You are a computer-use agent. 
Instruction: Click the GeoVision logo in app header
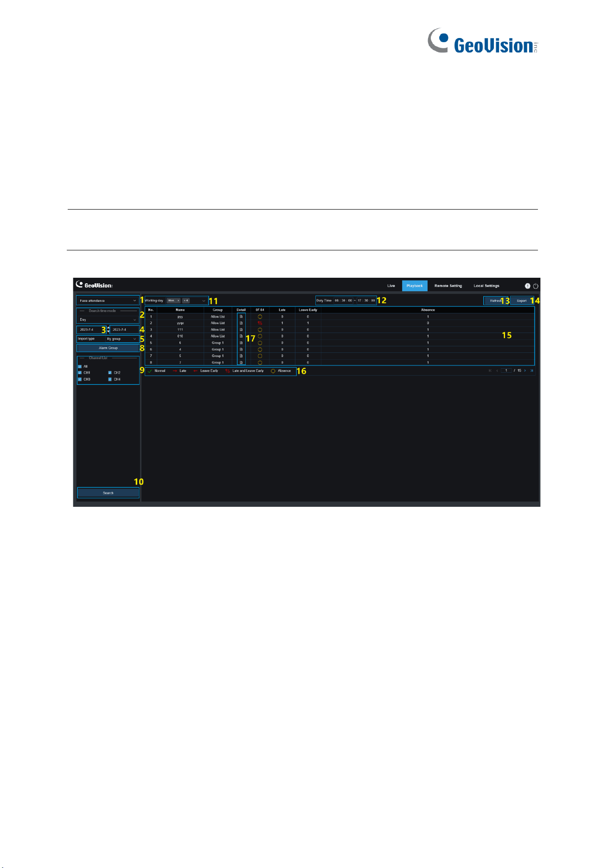tap(94, 285)
